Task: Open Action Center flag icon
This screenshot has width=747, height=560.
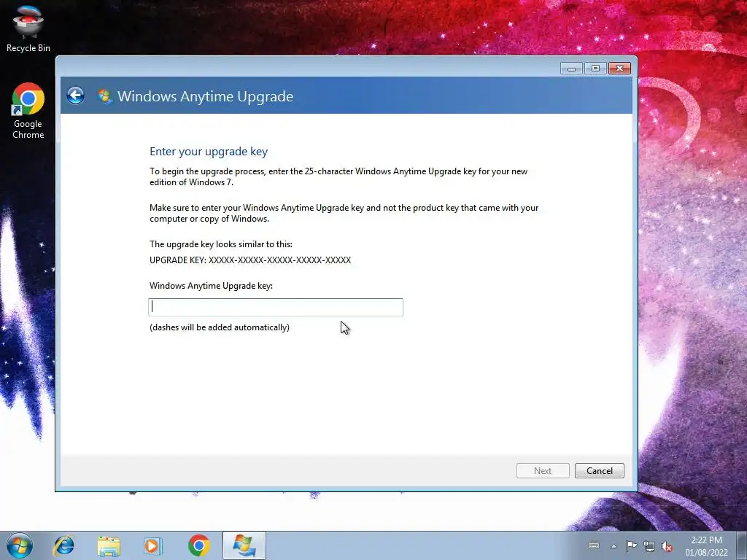Action: click(x=631, y=545)
